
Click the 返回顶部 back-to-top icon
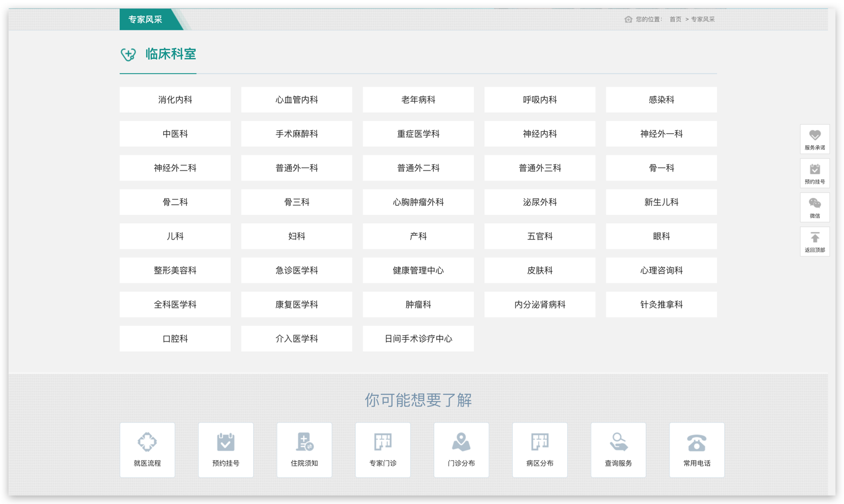pos(815,241)
